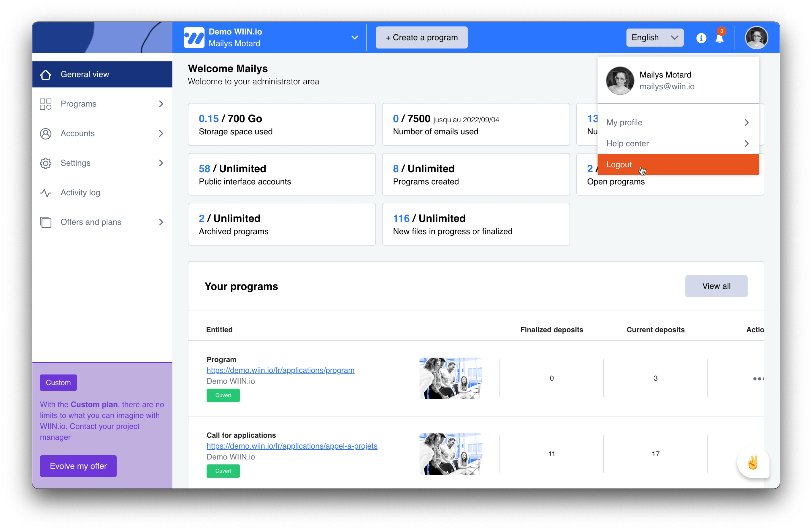This screenshot has height=531, width=812.
Task: Click the Logout menu item
Action: pyautogui.click(x=677, y=165)
